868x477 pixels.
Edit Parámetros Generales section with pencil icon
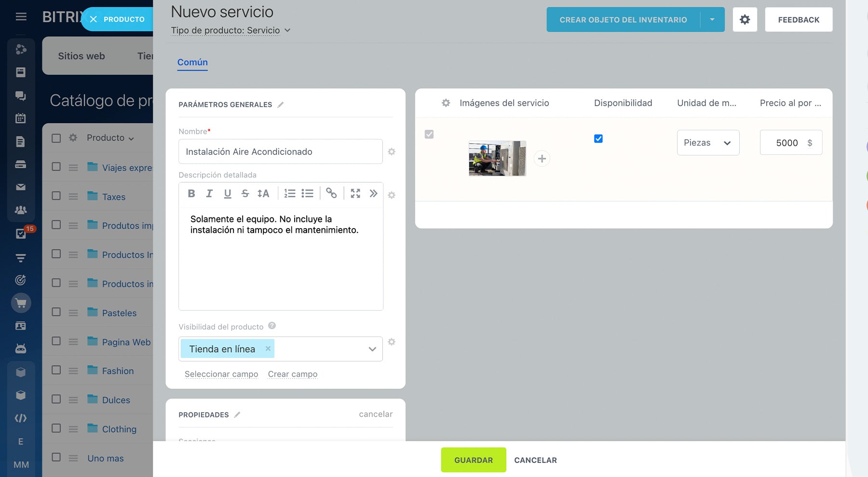281,105
